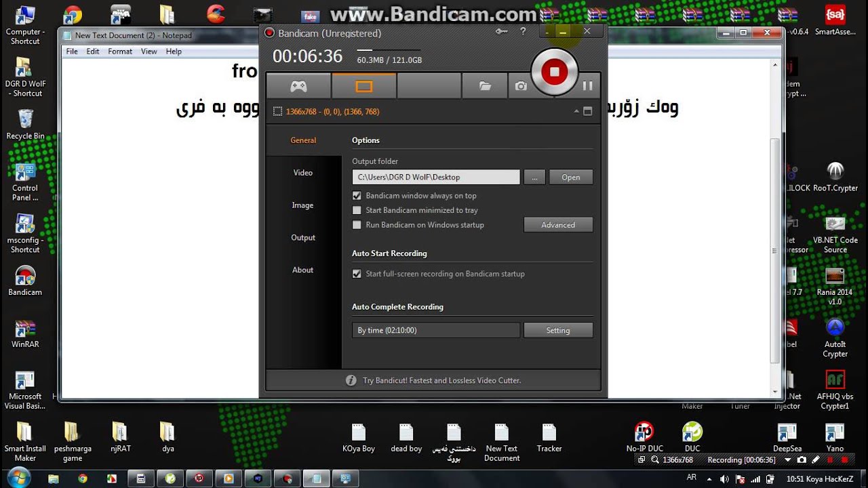Click the dotted rectangle selection icon
This screenshot has height=488, width=868.
point(277,111)
